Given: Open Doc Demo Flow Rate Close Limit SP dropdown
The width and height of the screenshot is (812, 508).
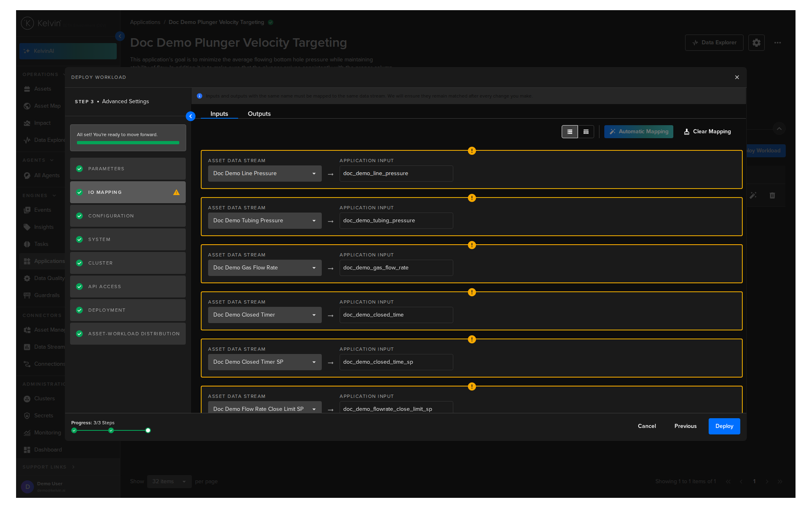Looking at the screenshot, I should click(265, 407).
